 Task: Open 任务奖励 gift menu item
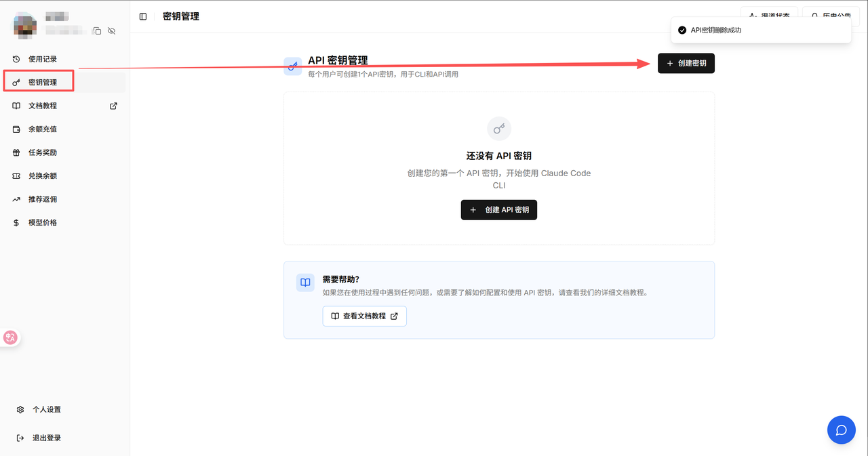[x=43, y=152]
